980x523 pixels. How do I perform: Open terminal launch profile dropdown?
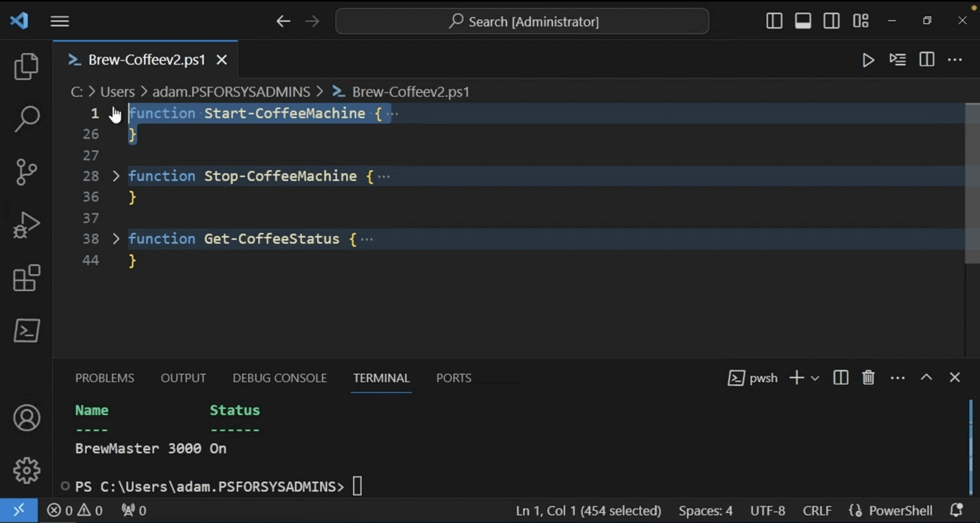[x=815, y=378]
